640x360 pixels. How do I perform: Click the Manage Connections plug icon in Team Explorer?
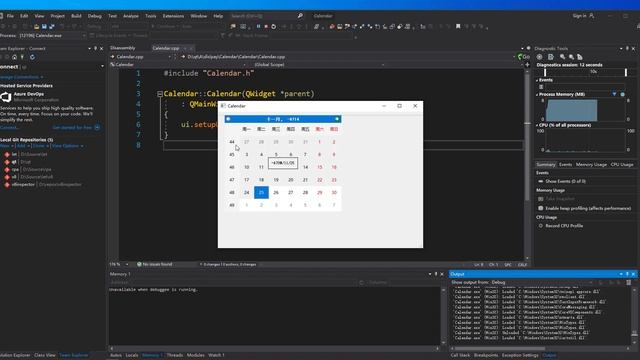[23, 57]
